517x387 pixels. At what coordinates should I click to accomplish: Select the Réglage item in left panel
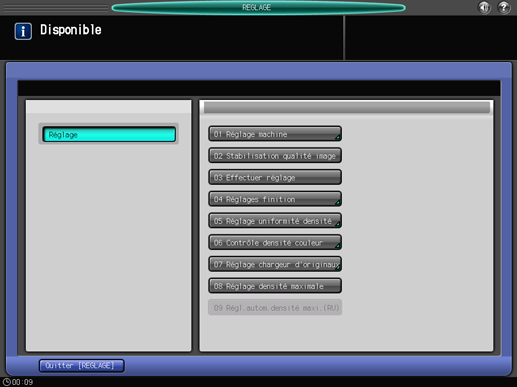109,134
